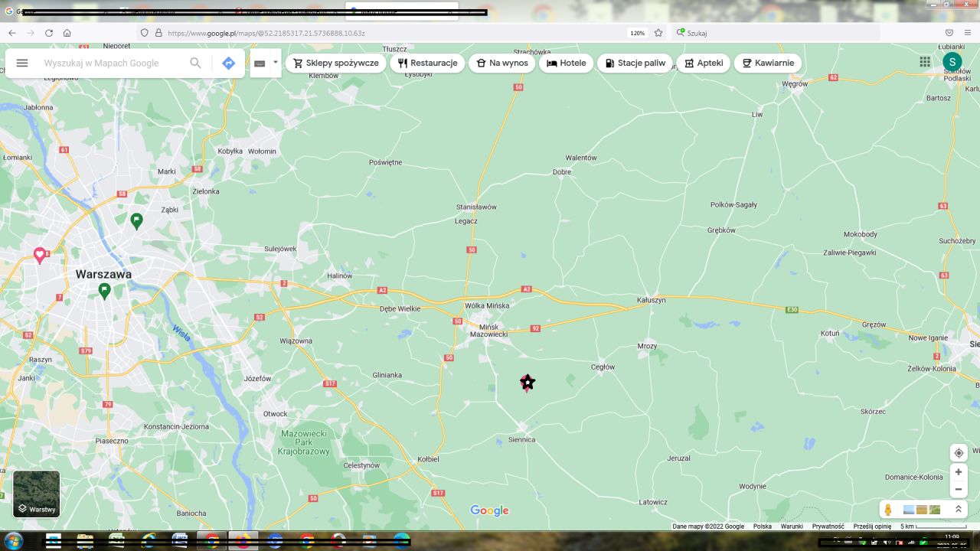View the padlock connection info

coord(158,33)
